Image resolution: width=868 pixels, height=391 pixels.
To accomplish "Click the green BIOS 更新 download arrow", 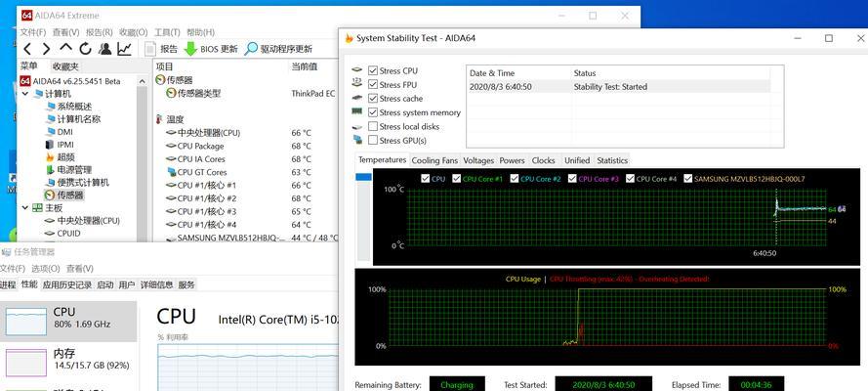I will (x=190, y=49).
